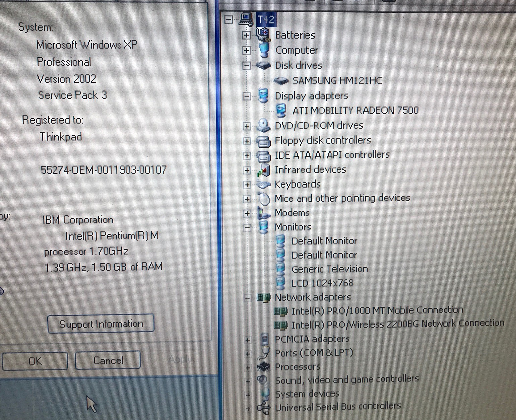Click OK in System Properties
The width and height of the screenshot is (516, 420).
pos(35,361)
